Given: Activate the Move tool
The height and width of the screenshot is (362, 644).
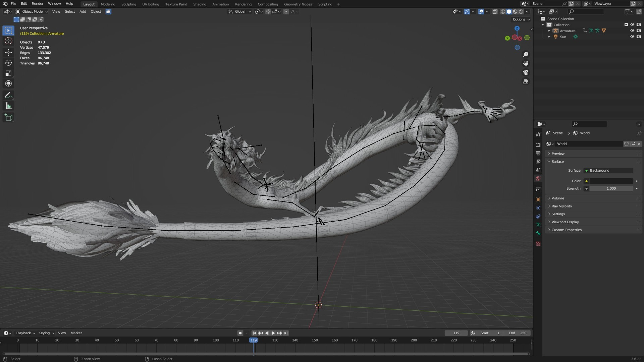Looking at the screenshot, I should pyautogui.click(x=9, y=52).
